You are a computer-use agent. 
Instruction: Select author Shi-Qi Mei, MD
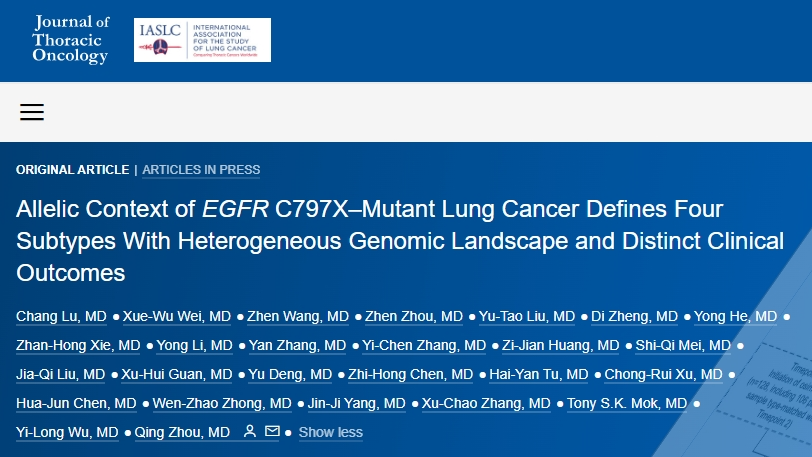pos(683,345)
